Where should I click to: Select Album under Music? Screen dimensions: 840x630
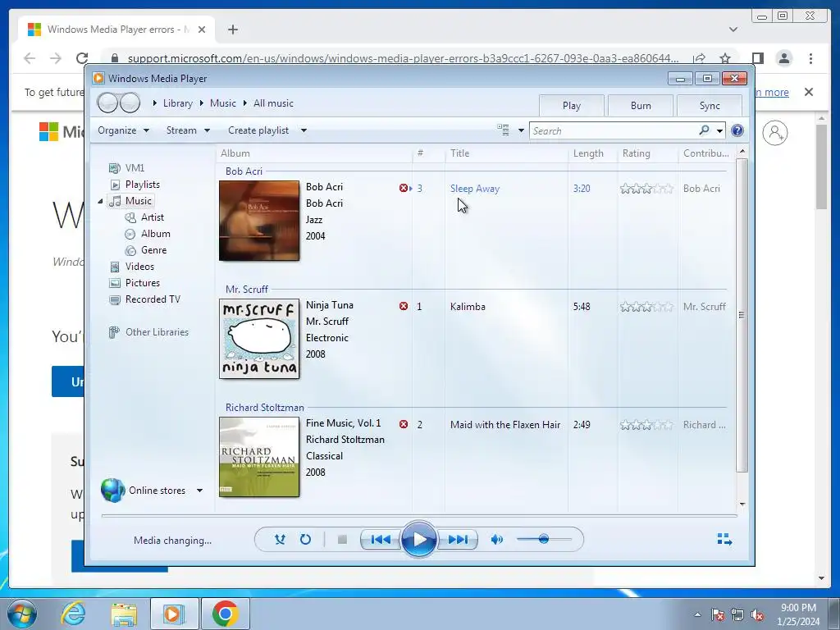(148, 234)
